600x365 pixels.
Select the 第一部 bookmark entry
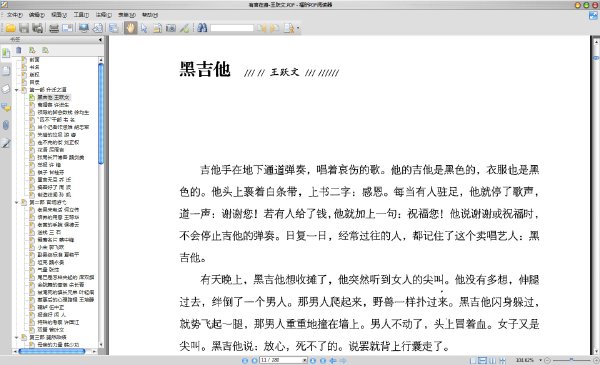[x=48, y=90]
